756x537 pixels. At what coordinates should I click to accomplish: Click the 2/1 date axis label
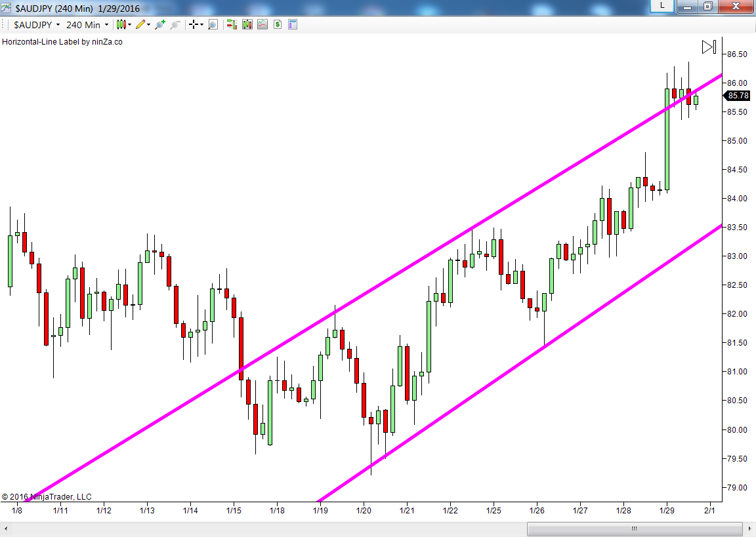[709, 510]
